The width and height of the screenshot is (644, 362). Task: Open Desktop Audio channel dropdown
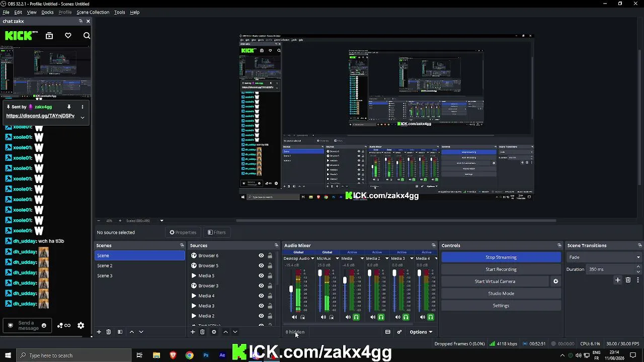(x=312, y=258)
